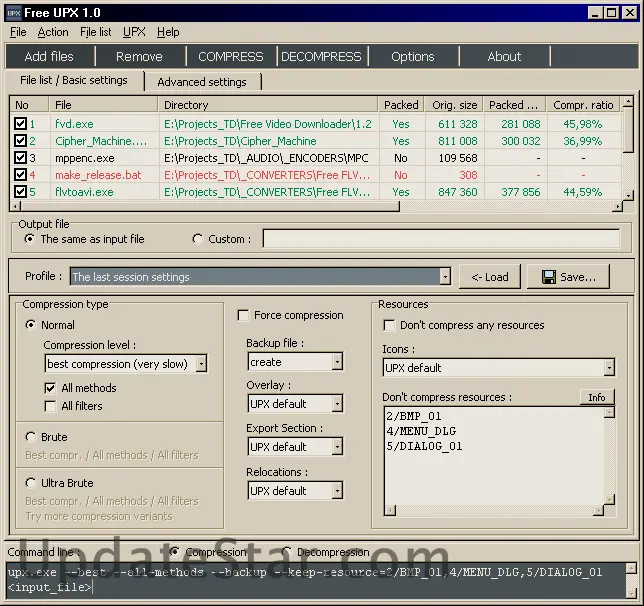This screenshot has width=644, height=606.
Task: Open the Compression level dropdown
Action: click(201, 364)
